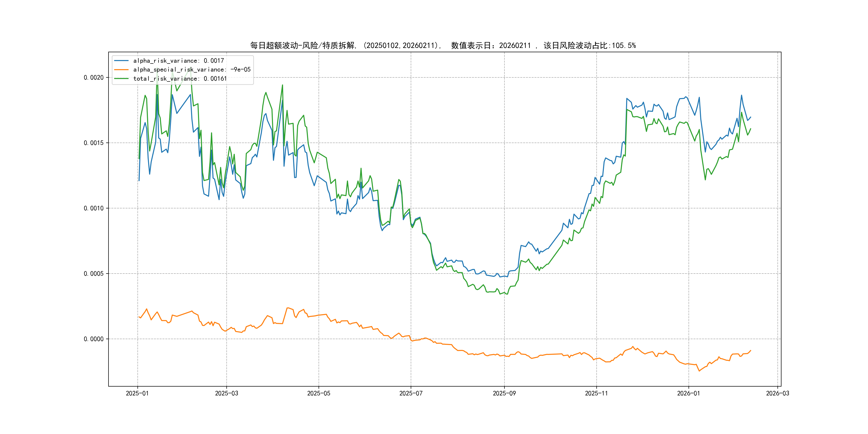Select the alpha_risk_variance: 0.0017 legend label
This screenshot has height=434, width=868.
click(x=178, y=61)
